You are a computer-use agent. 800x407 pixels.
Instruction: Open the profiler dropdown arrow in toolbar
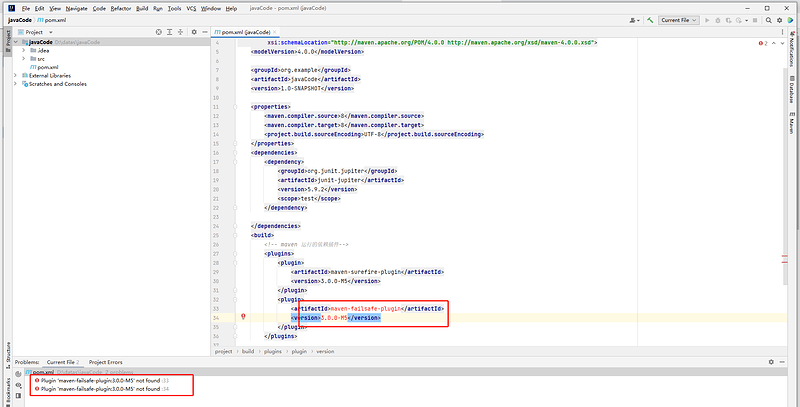click(x=745, y=20)
